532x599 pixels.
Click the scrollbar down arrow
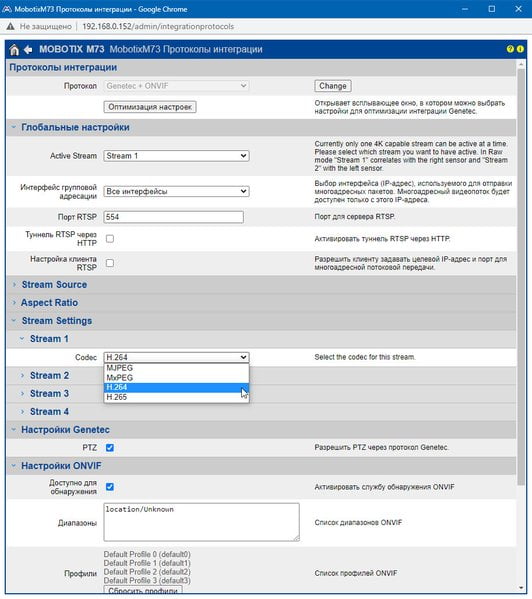click(x=521, y=588)
